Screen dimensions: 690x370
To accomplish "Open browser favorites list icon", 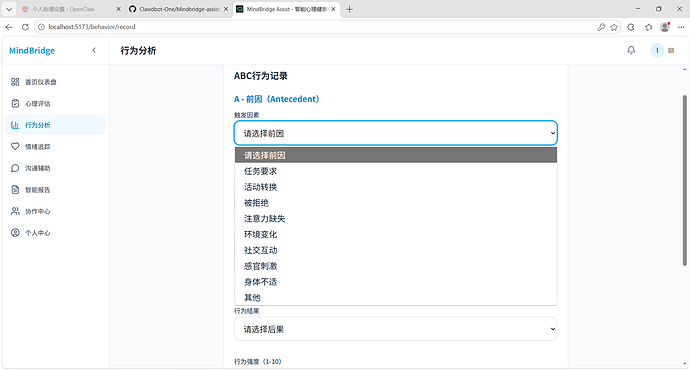I will click(x=648, y=27).
